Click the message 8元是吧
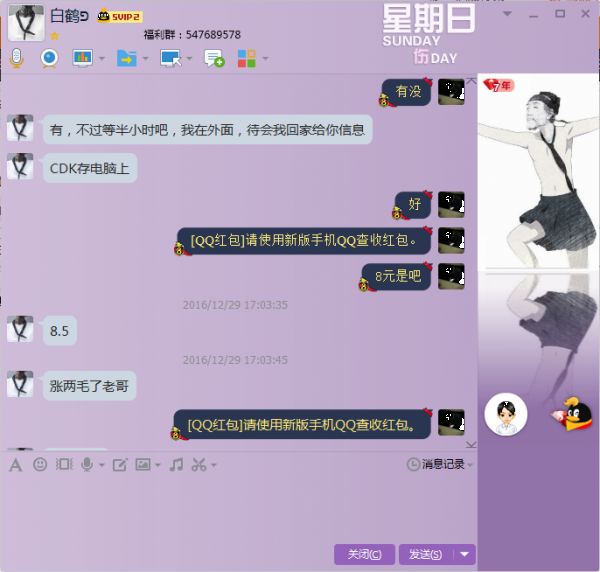Viewport: 600px width, 572px height. tap(396, 276)
